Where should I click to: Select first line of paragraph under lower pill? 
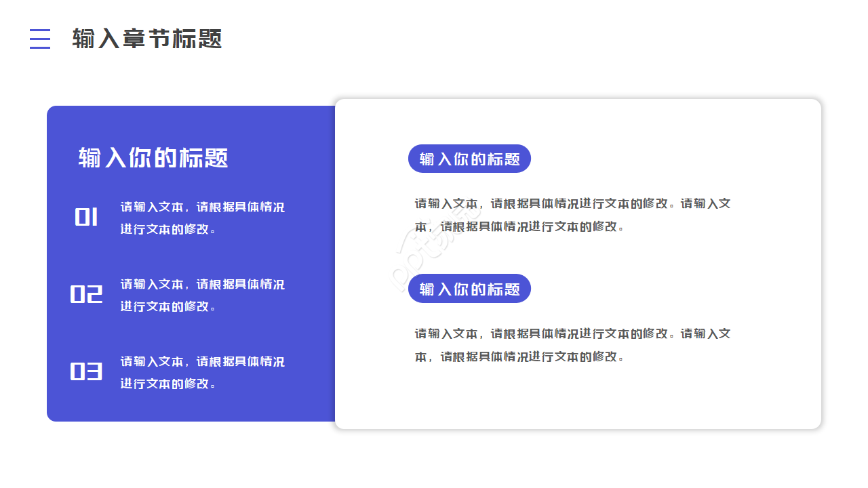[572, 334]
